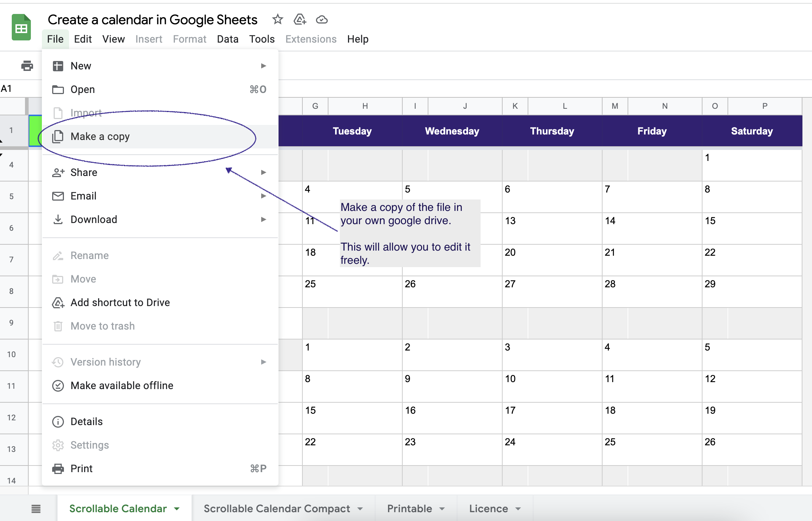
Task: Click the Move to trash bin icon
Action: click(58, 326)
